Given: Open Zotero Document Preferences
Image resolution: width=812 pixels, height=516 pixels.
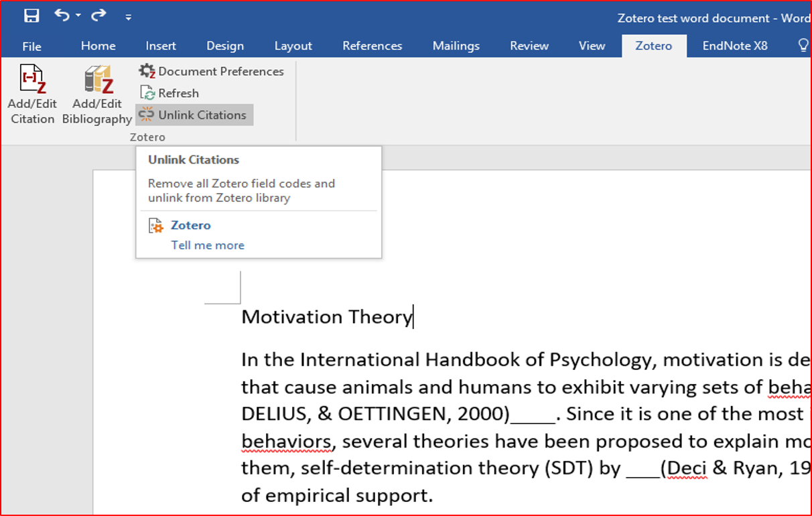Looking at the screenshot, I should [x=212, y=71].
